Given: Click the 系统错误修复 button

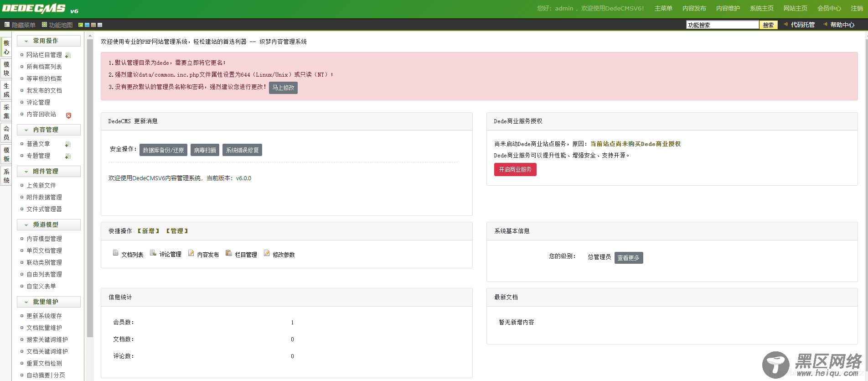Looking at the screenshot, I should (242, 150).
